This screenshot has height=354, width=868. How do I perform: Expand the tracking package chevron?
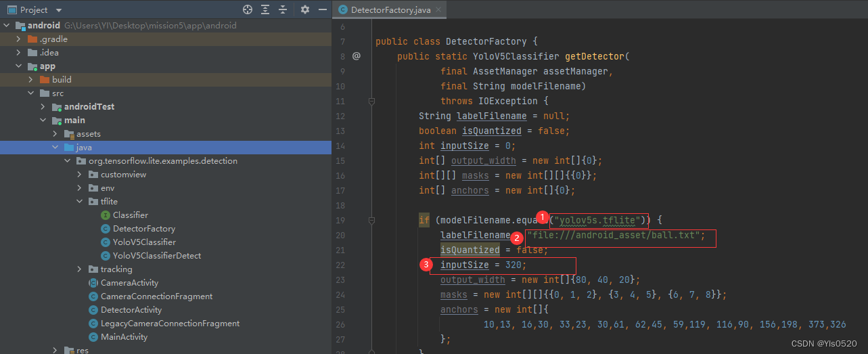80,269
